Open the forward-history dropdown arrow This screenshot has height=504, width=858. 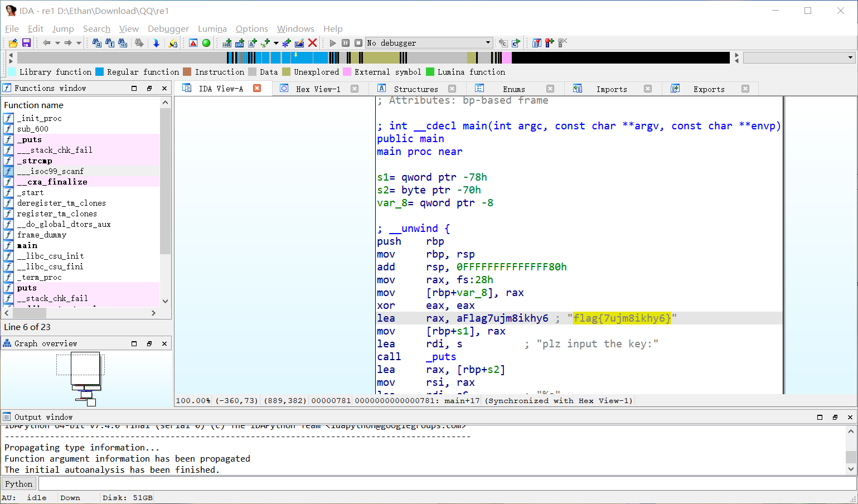point(79,43)
